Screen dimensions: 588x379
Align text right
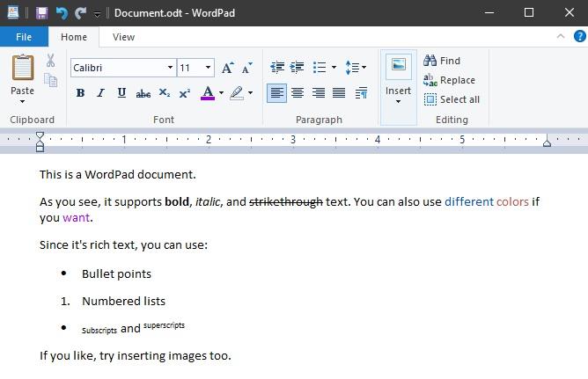[319, 93]
